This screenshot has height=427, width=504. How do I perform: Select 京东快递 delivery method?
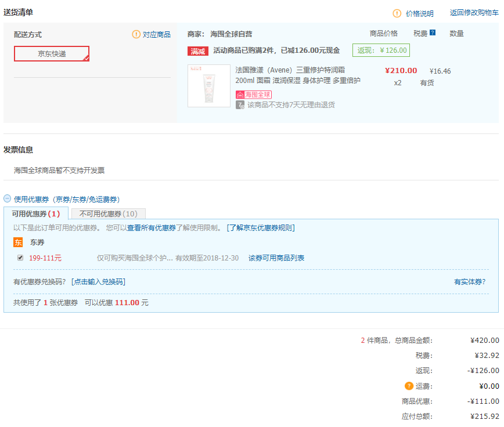tap(52, 53)
